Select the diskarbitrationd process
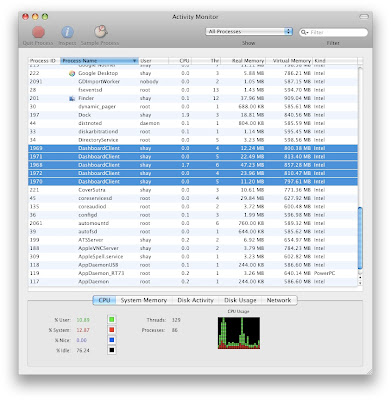The image size is (391, 400). coord(193,132)
